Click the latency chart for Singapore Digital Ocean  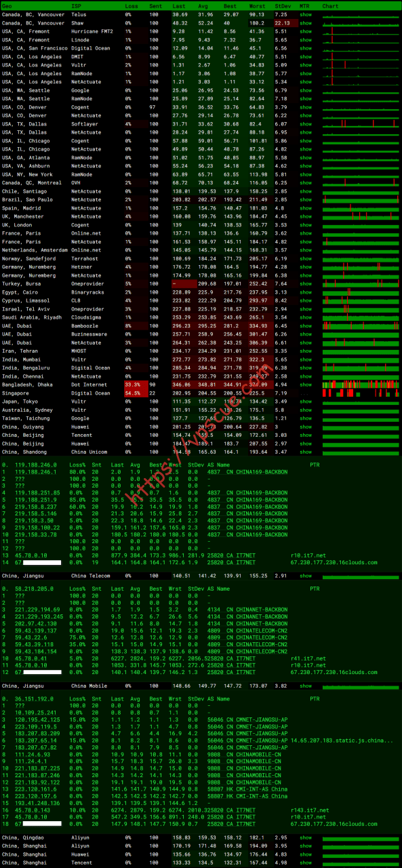click(361, 393)
